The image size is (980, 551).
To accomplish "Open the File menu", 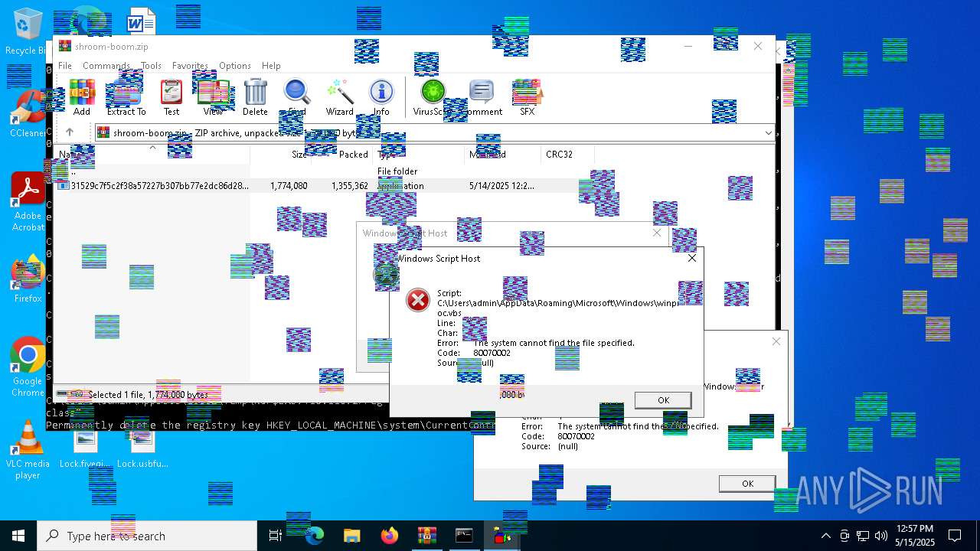I will 65,66.
